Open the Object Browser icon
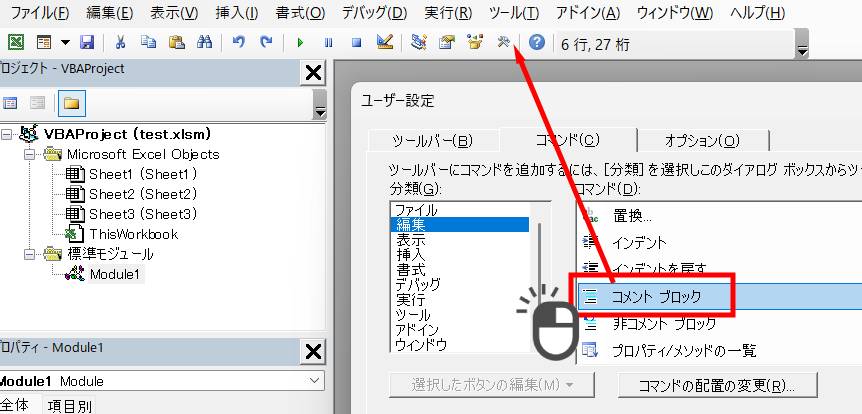The image size is (862, 414). [475, 42]
